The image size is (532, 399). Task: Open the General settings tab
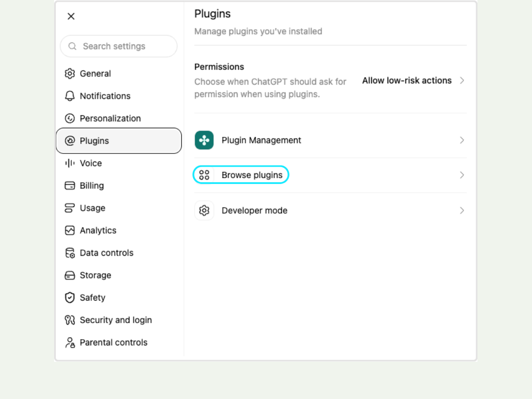(x=119, y=74)
